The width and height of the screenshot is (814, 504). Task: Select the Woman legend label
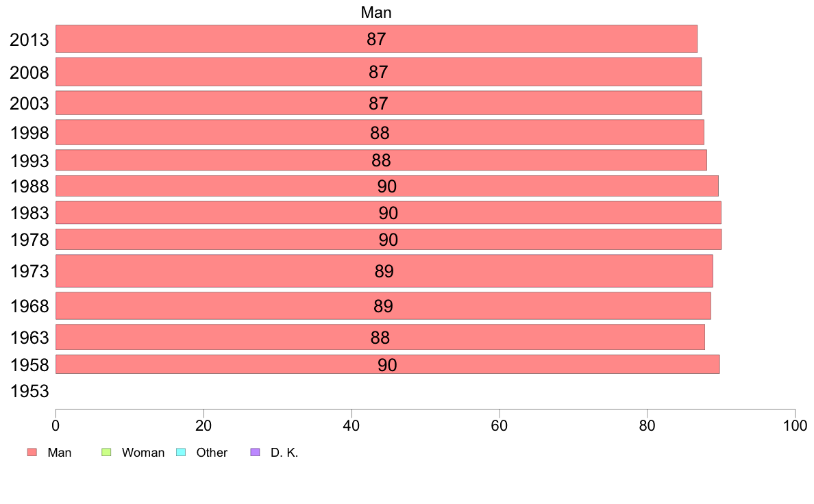click(143, 453)
